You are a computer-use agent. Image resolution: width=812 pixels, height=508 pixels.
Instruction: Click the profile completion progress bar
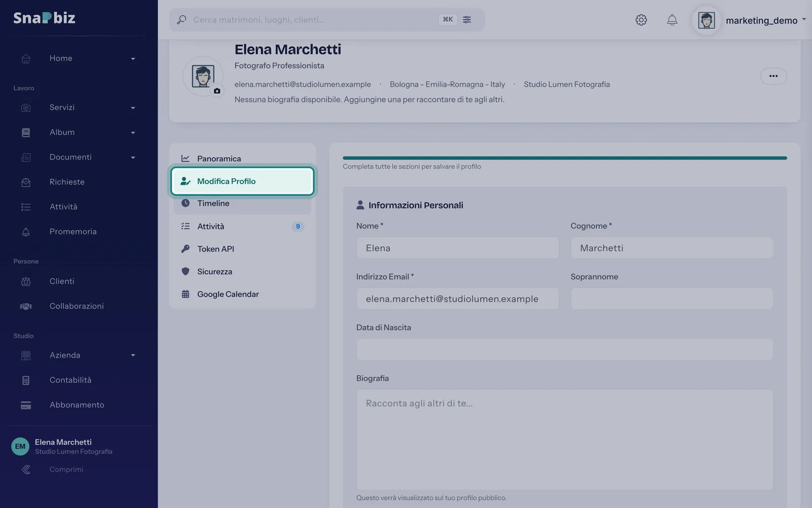(x=565, y=158)
